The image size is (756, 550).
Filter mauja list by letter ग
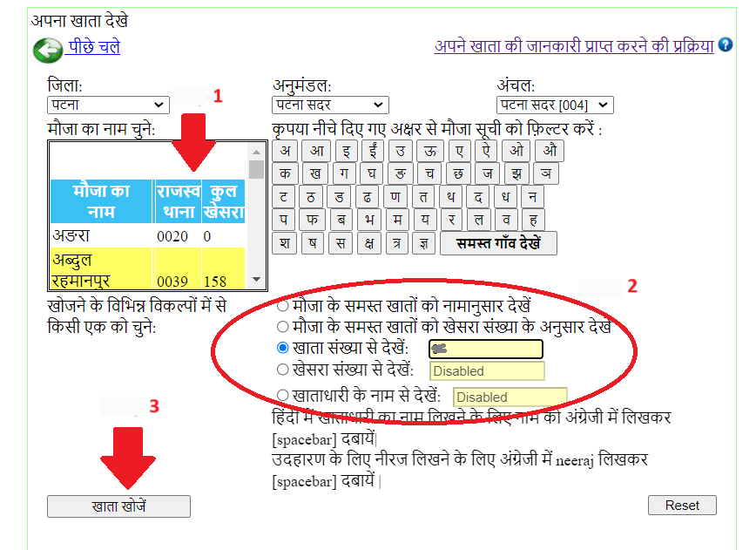click(x=344, y=173)
